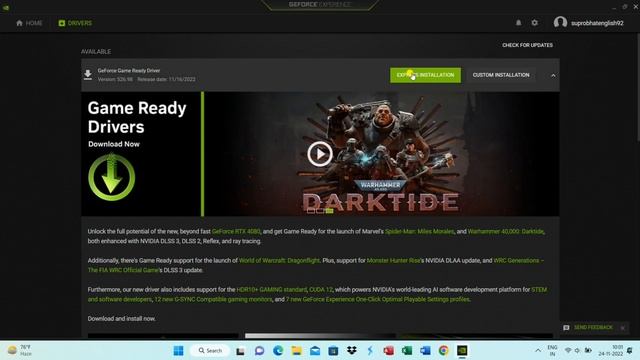Show hidden system tray icons

538,351
